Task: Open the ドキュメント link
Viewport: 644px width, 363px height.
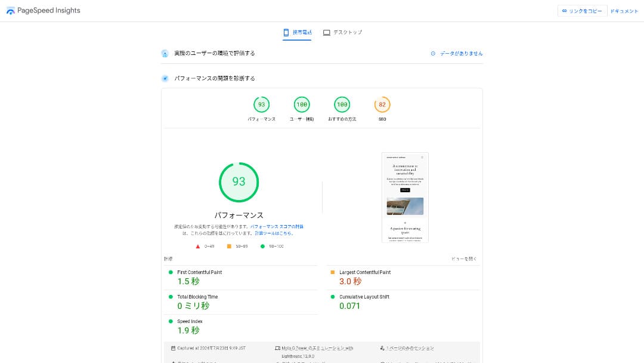Action: 624,11
